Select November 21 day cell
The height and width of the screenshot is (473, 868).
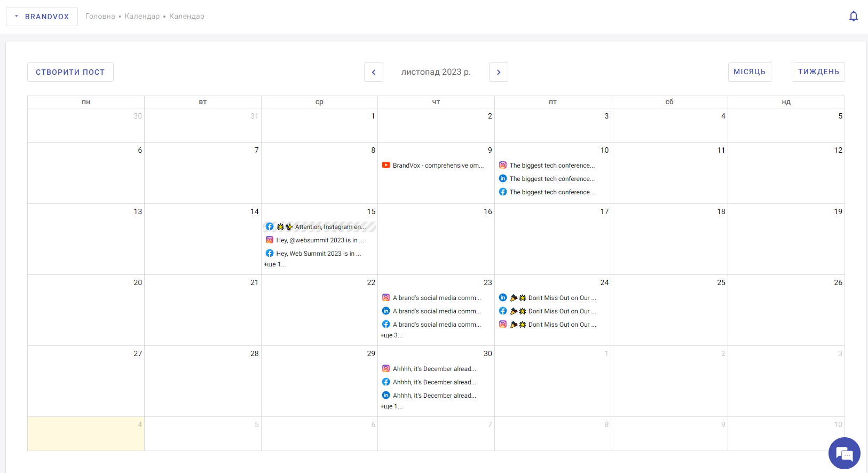coord(203,310)
